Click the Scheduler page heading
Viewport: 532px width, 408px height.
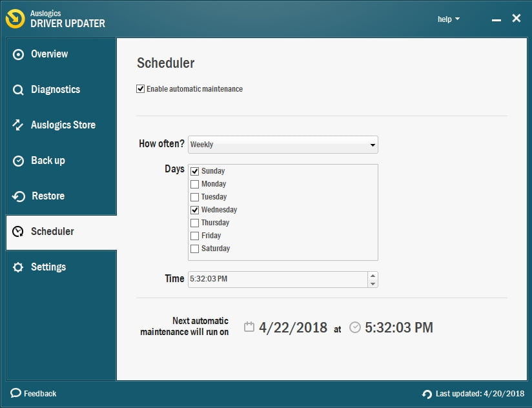point(165,63)
